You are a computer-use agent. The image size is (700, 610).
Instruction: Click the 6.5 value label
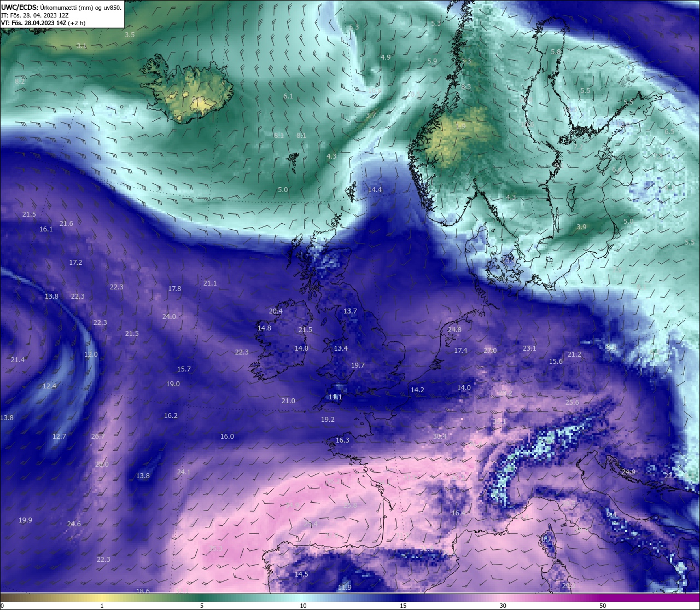click(669, 132)
